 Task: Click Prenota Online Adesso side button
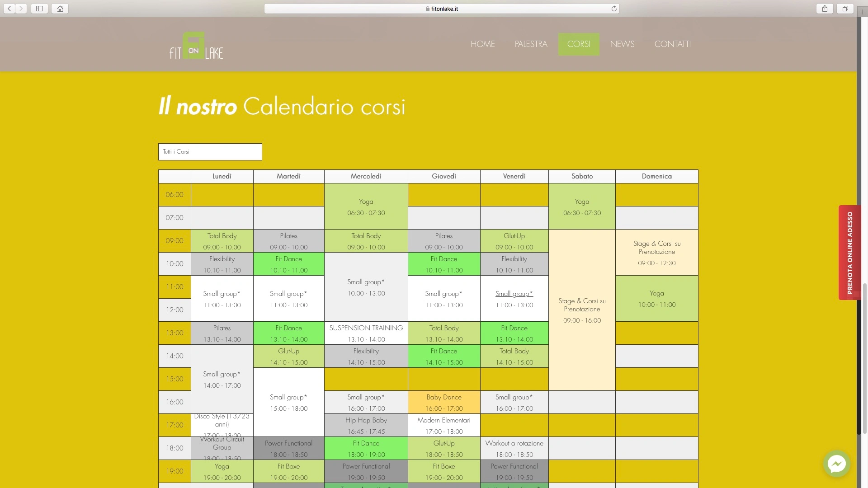[x=849, y=253]
